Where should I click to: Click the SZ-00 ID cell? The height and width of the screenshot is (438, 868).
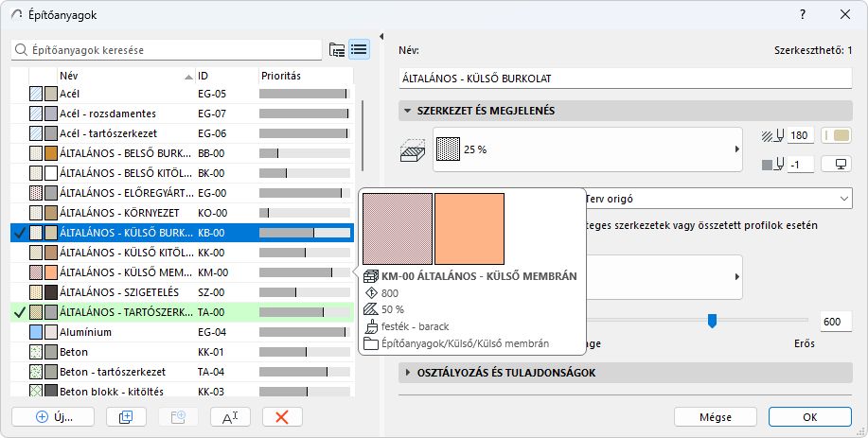pos(211,292)
